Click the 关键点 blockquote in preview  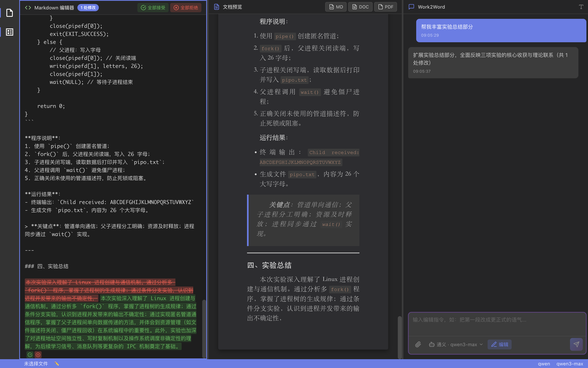[303, 220]
